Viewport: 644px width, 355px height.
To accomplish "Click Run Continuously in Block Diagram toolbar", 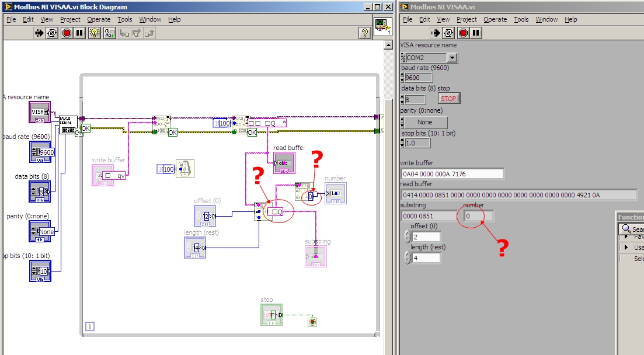I will coord(53,33).
